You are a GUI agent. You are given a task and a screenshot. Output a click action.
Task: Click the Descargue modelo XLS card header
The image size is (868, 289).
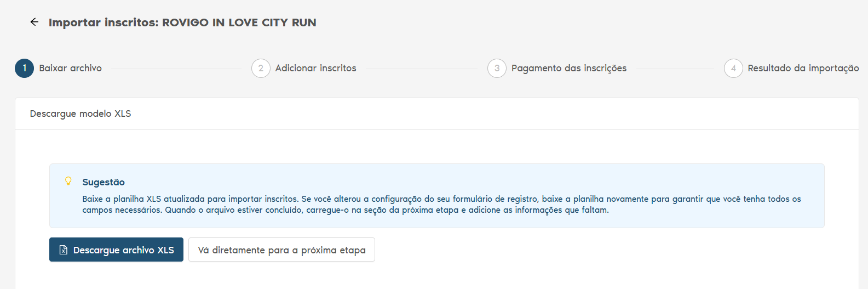coord(81,114)
